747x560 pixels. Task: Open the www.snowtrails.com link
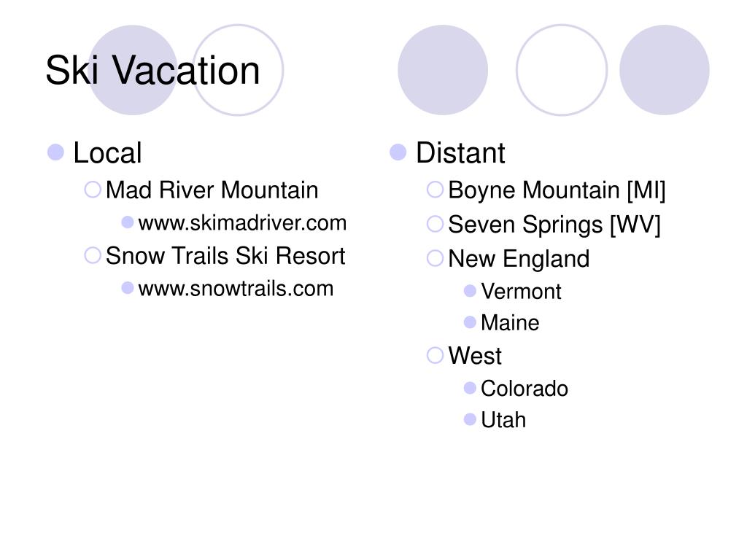236,289
